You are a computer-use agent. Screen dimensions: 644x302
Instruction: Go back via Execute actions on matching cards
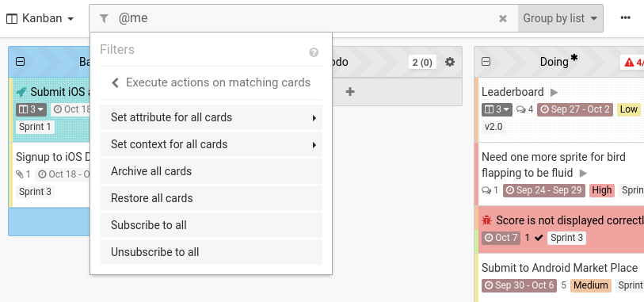(x=211, y=82)
